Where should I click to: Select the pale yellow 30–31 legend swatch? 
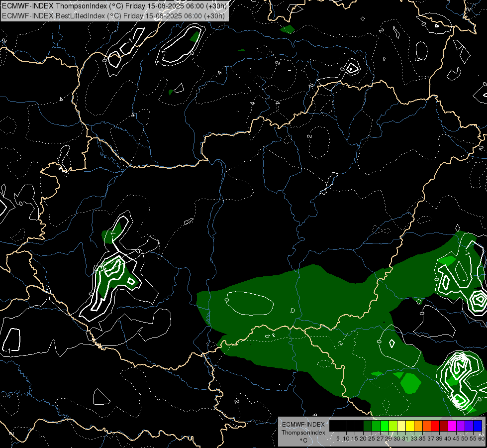point(401,426)
